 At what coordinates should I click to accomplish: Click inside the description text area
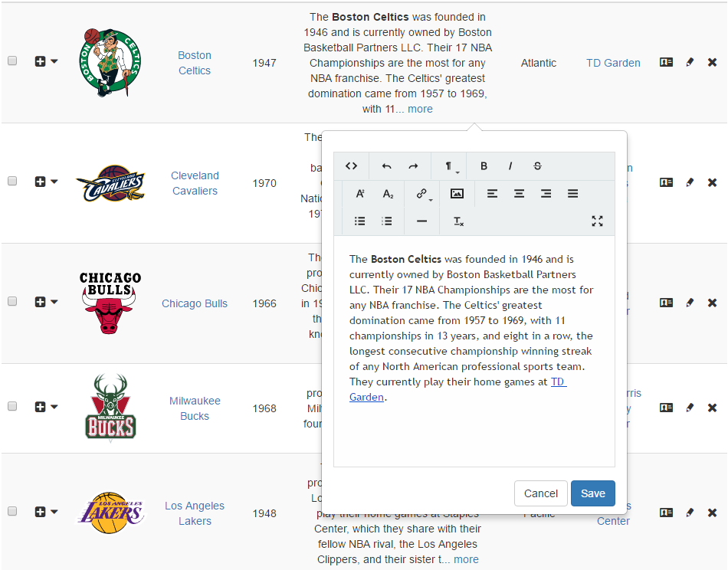pos(474,429)
